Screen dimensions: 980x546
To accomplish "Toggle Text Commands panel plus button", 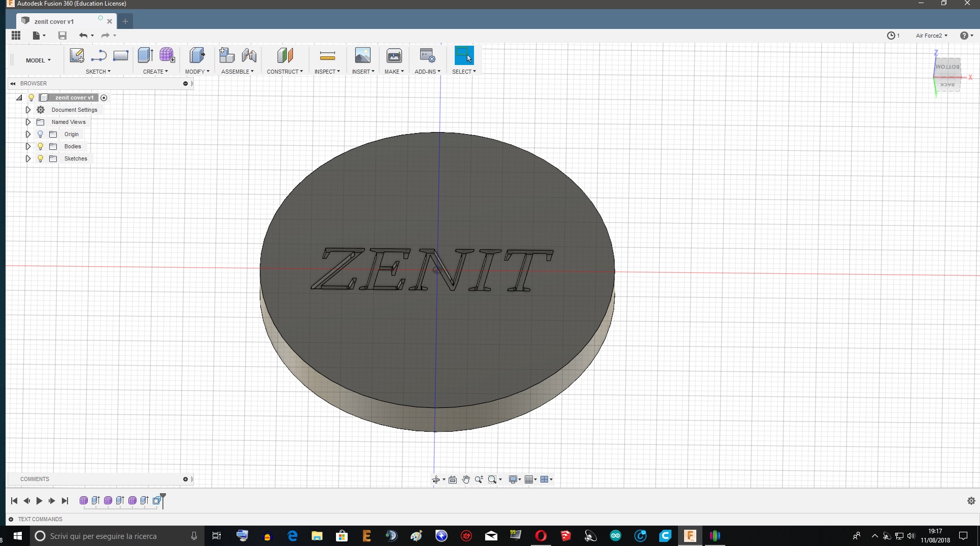I will [11, 519].
